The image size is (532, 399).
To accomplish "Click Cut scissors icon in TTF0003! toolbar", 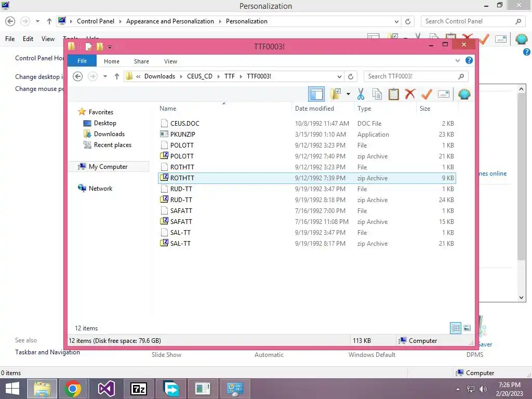I will pos(361,94).
